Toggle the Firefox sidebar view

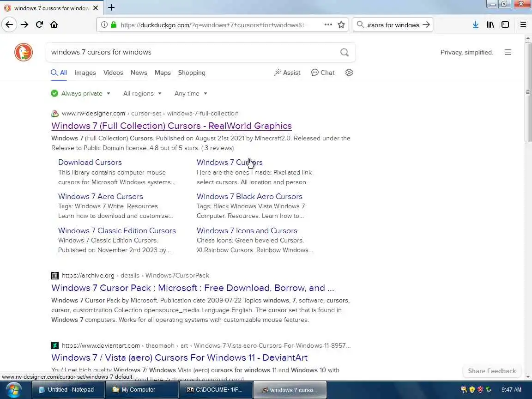(505, 24)
